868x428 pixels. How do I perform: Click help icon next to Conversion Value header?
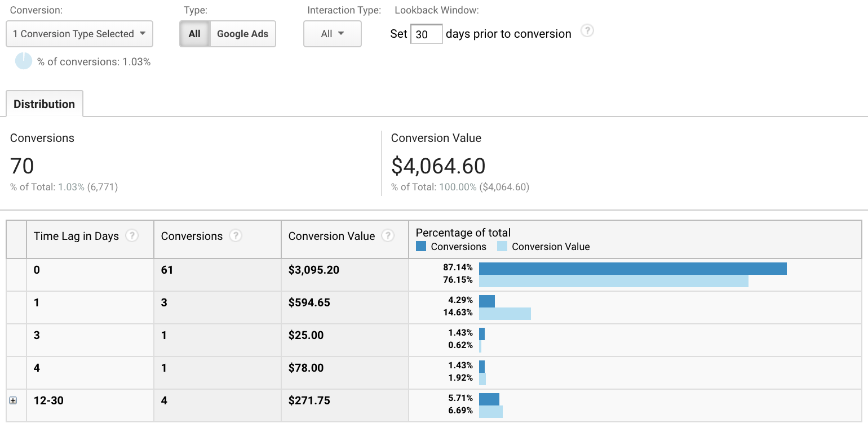click(388, 236)
